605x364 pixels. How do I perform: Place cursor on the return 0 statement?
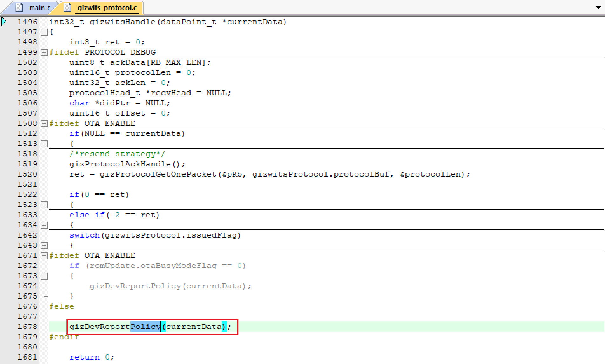91,357
